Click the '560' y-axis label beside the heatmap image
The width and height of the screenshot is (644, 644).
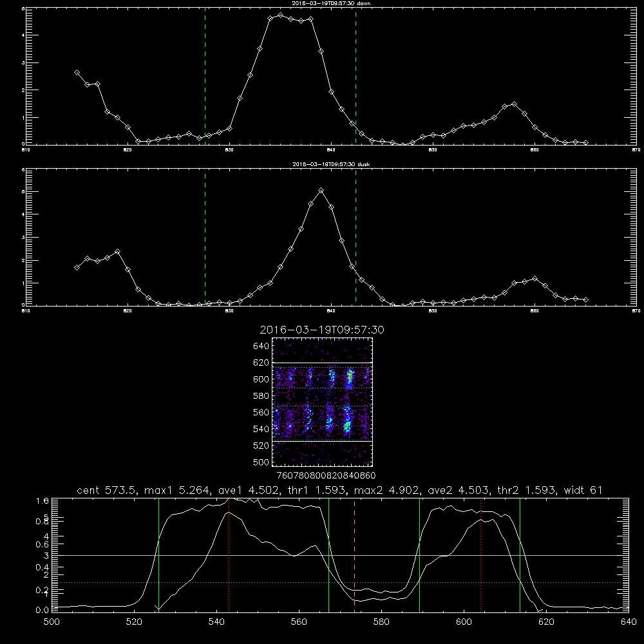click(261, 412)
